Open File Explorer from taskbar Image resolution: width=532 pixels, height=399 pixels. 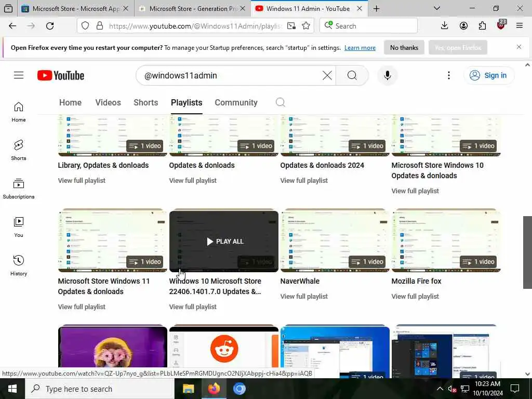pos(188,389)
